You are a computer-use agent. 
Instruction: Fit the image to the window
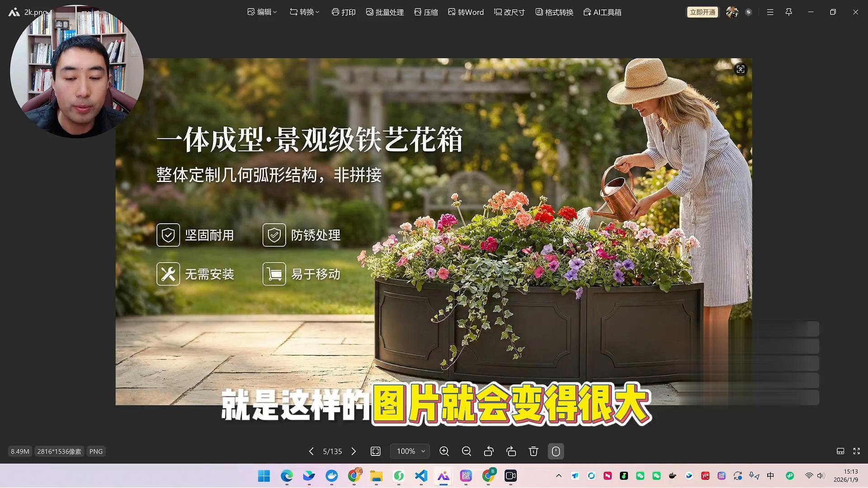pyautogui.click(x=376, y=451)
